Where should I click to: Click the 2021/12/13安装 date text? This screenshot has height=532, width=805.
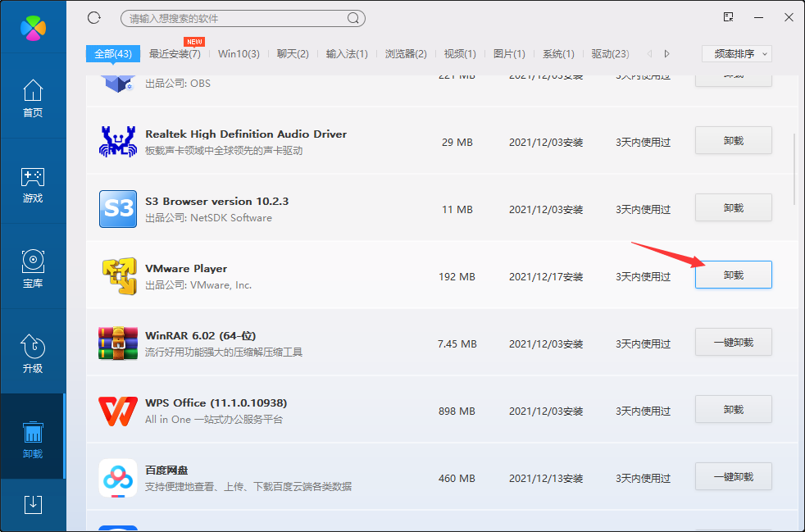point(546,479)
